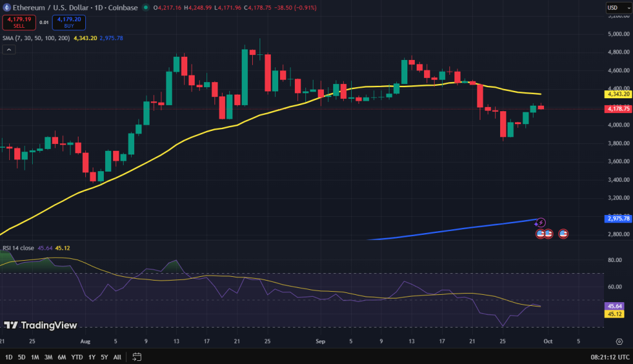Click the Oct label on time axis

pyautogui.click(x=548, y=341)
